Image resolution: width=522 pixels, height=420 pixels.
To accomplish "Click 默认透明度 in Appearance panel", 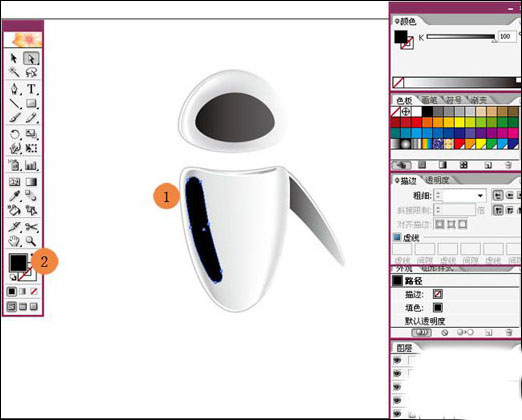I will (x=425, y=321).
